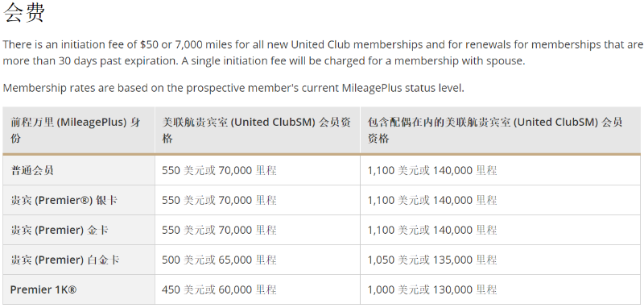Image resolution: width=644 pixels, height=308 pixels.
Task: Click 银卡 row 550 美元 price cell
Action: tap(258, 200)
